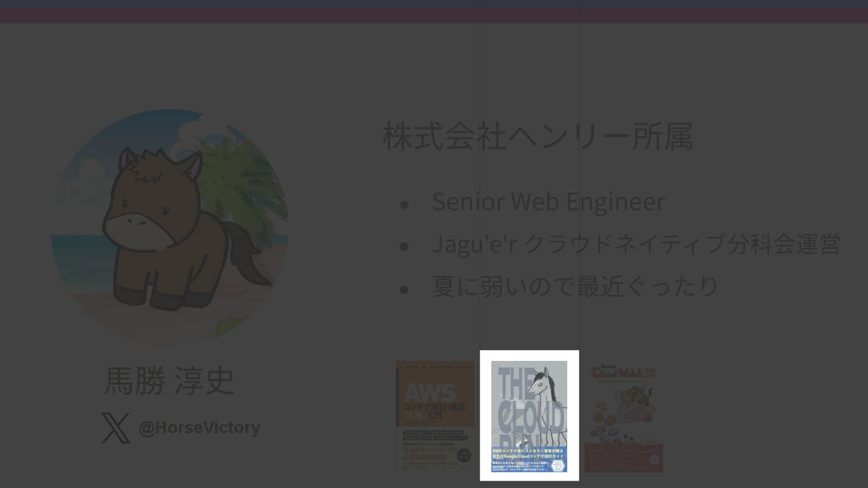Click the name 馬勝 淳史
The width and height of the screenshot is (868, 488).
[x=169, y=381]
